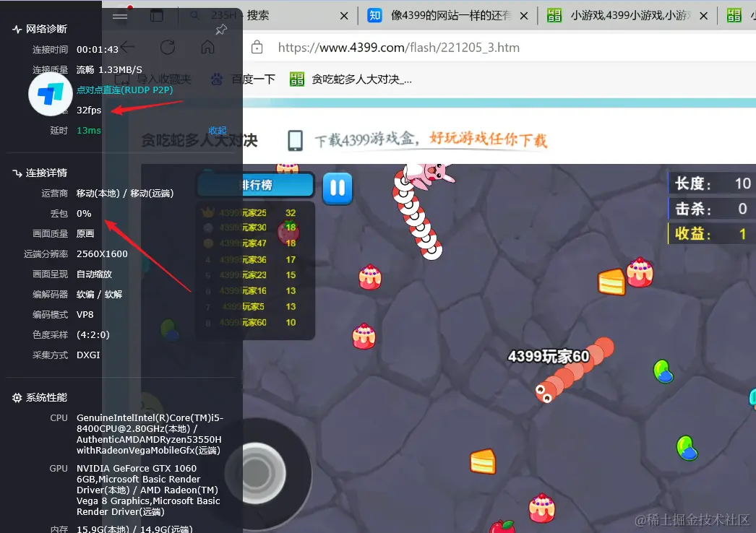The image size is (756, 533).
Task: Click the VP8 encoding mode value
Action: coord(85,315)
